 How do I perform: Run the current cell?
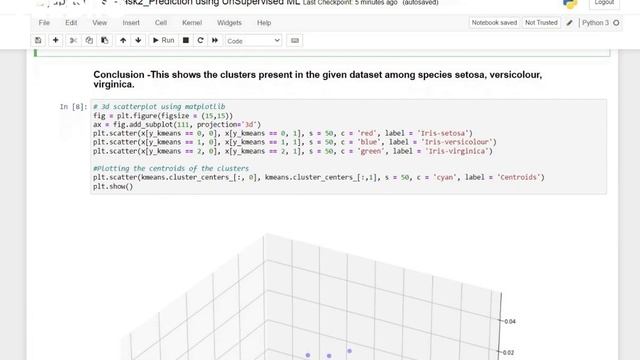[x=163, y=40]
